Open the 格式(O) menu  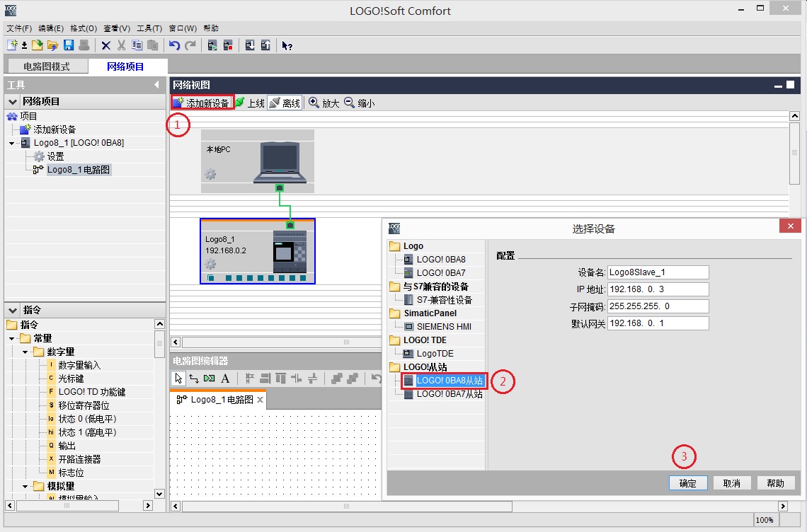point(84,28)
